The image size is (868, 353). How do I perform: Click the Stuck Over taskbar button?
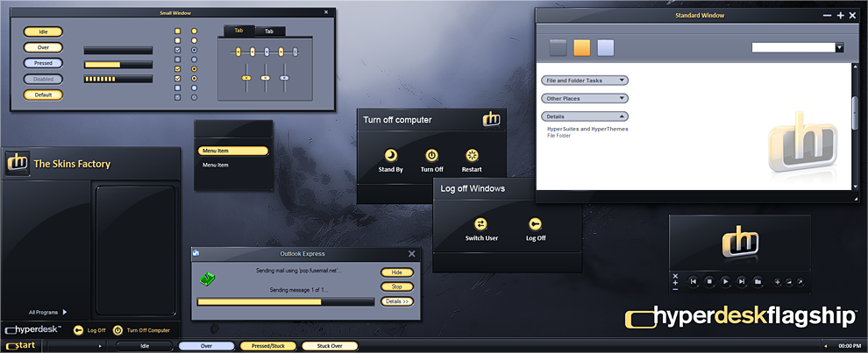pyautogui.click(x=330, y=346)
